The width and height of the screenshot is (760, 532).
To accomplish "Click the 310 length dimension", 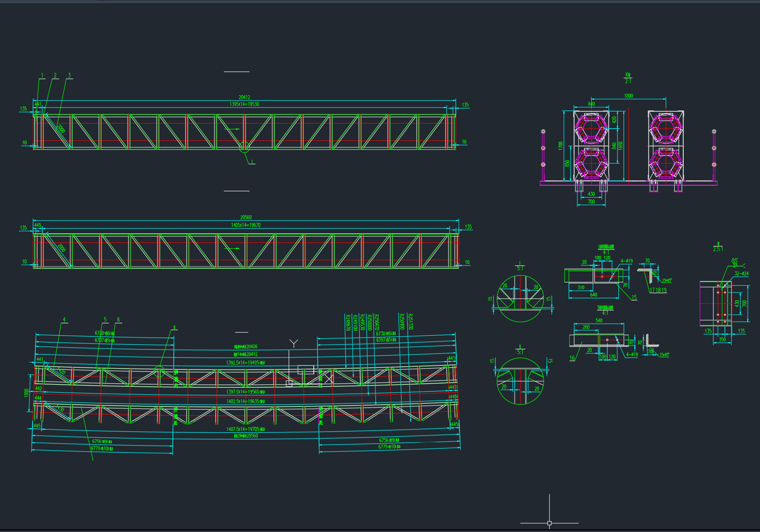I will tap(581, 287).
